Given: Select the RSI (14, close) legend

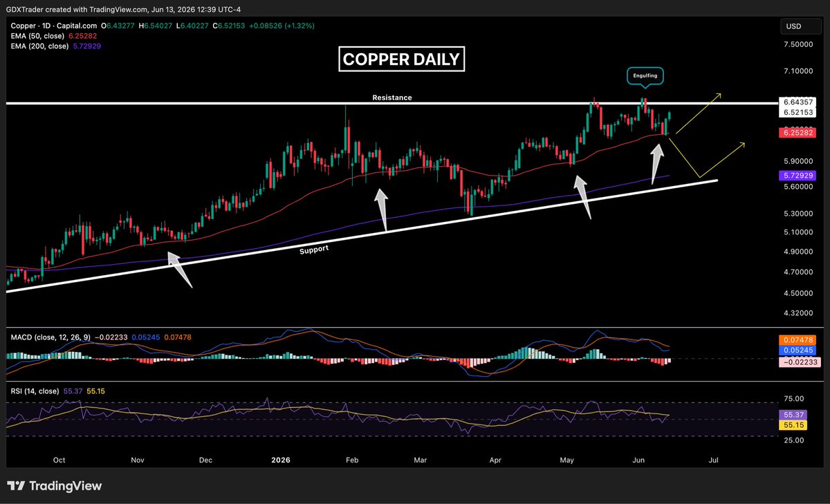Looking at the screenshot, I should point(34,391).
